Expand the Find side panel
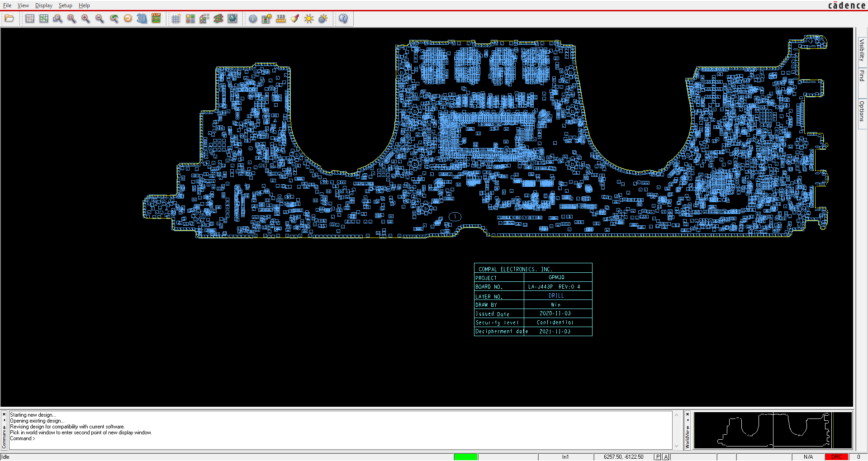The width and height of the screenshot is (868, 461). pos(862,76)
